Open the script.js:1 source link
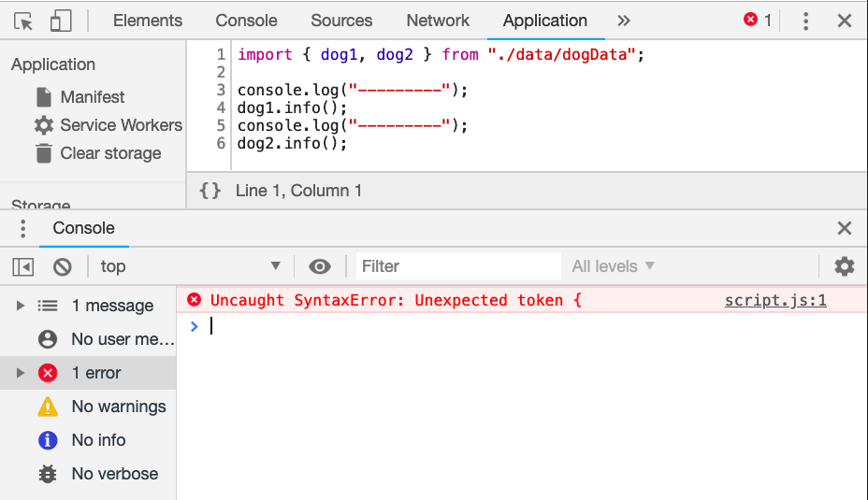Viewport: 868px width, 500px height. [775, 300]
